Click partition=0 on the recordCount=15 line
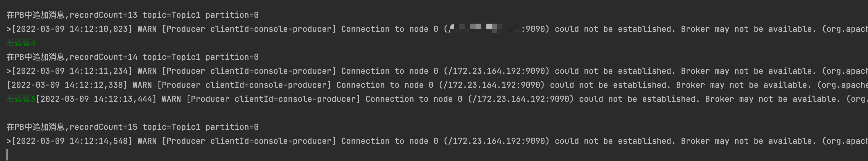The width and height of the screenshot is (868, 161). pos(232,127)
